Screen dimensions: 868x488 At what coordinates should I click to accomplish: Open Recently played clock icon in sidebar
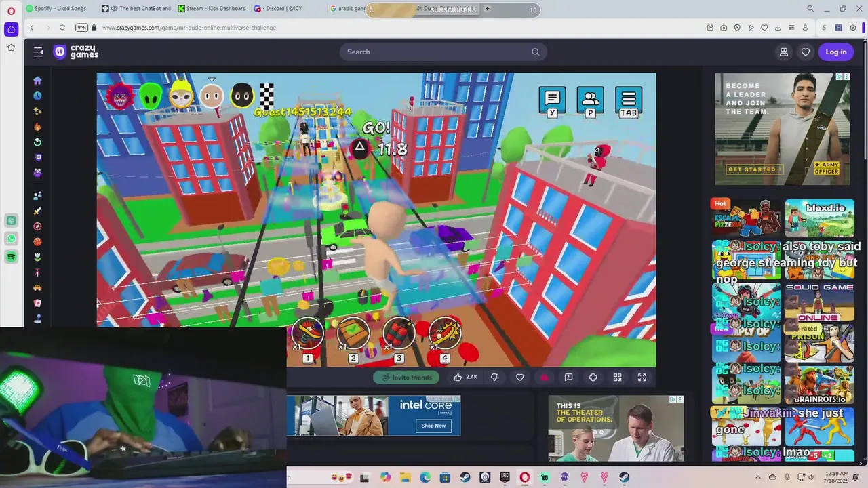pos(37,96)
